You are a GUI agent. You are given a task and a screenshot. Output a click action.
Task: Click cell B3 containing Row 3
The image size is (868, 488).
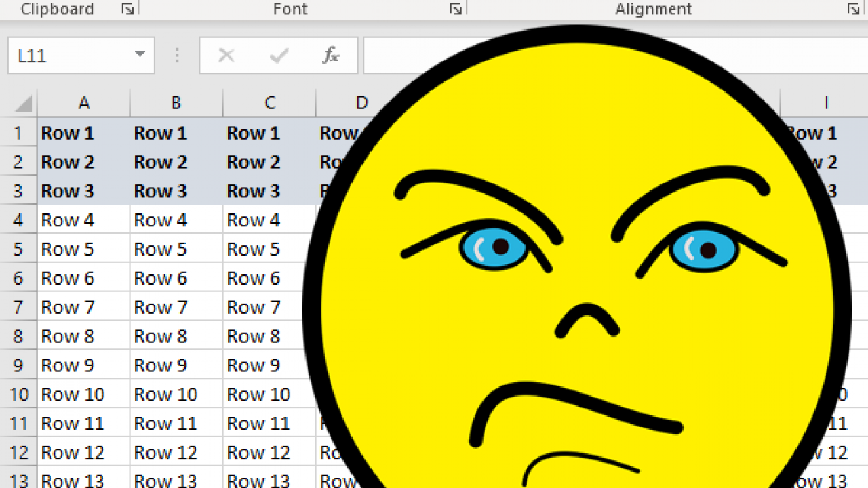click(176, 191)
